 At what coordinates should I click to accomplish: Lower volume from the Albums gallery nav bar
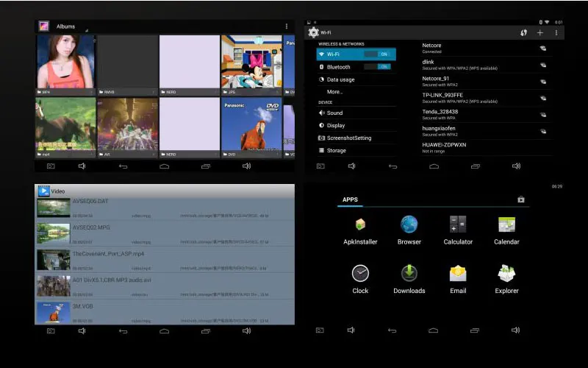[x=82, y=166]
